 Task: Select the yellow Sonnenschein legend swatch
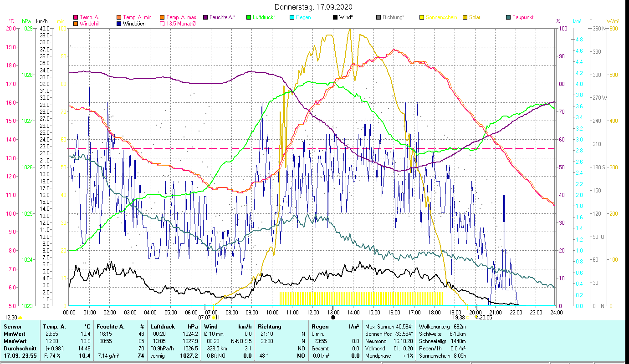pos(421,17)
